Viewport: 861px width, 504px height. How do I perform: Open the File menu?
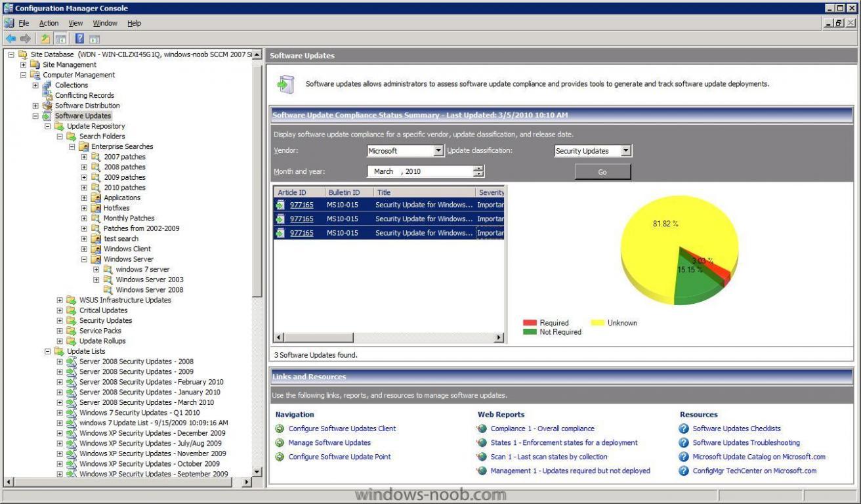pyautogui.click(x=24, y=23)
